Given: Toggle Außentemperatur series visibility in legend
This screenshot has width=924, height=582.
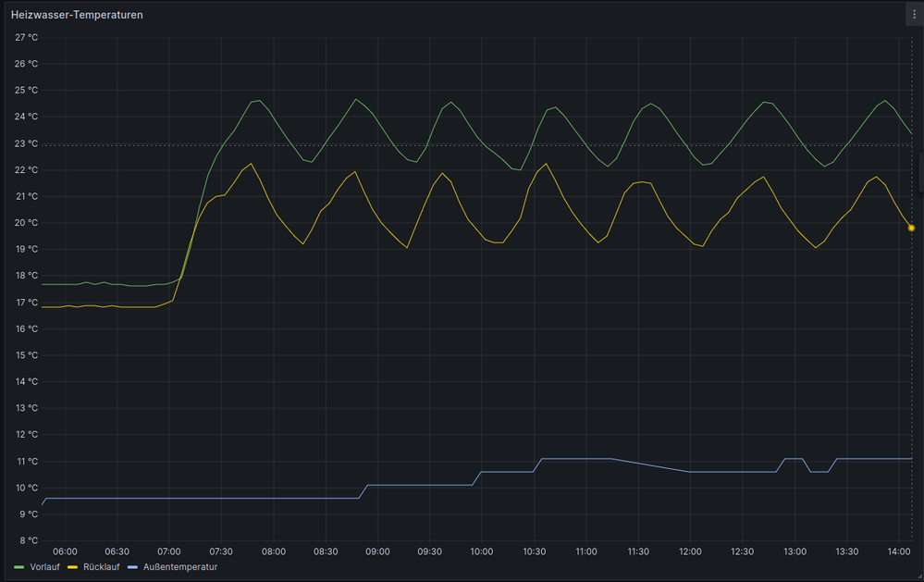Looking at the screenshot, I should point(180,566).
